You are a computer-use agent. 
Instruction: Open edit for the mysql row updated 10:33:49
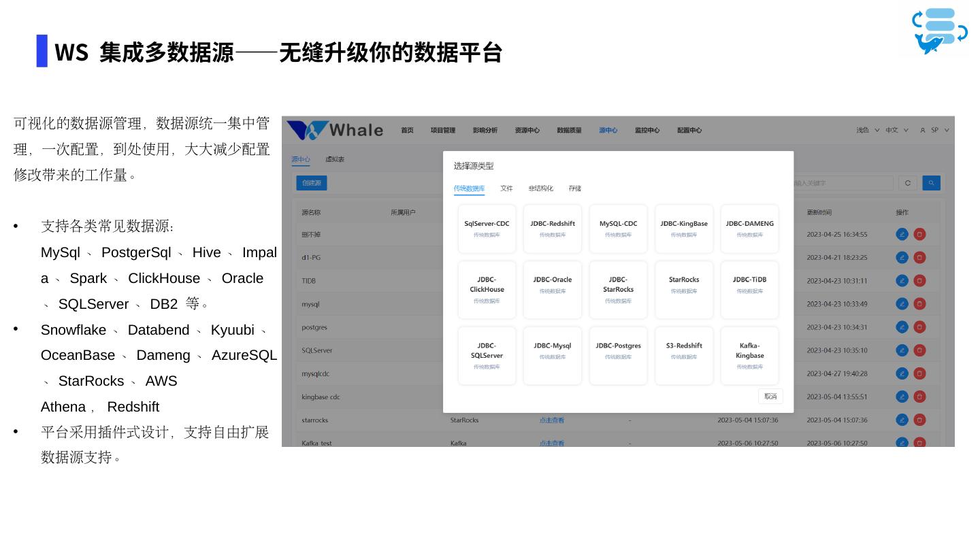pyautogui.click(x=902, y=303)
